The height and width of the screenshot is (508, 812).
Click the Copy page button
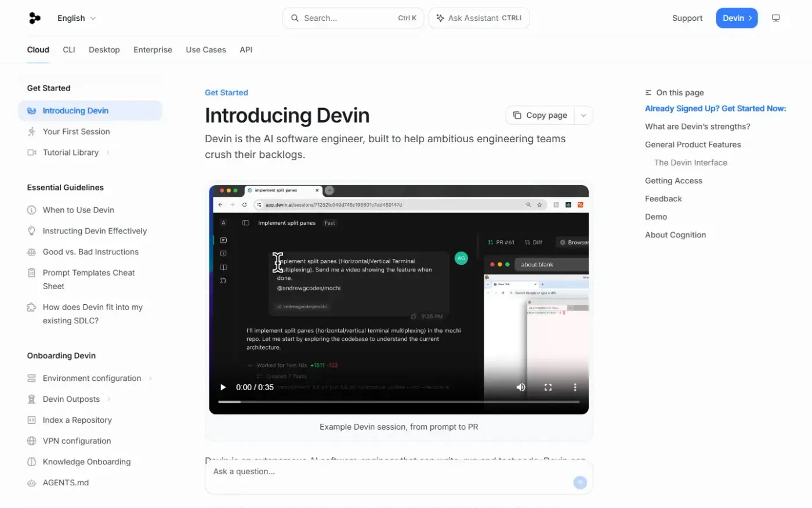pos(540,115)
